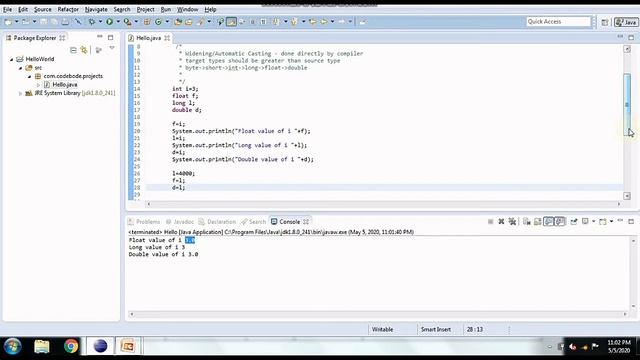Viewport: 640px width, 360px height.
Task: Click the Open Perspective icon
Action: (604, 22)
